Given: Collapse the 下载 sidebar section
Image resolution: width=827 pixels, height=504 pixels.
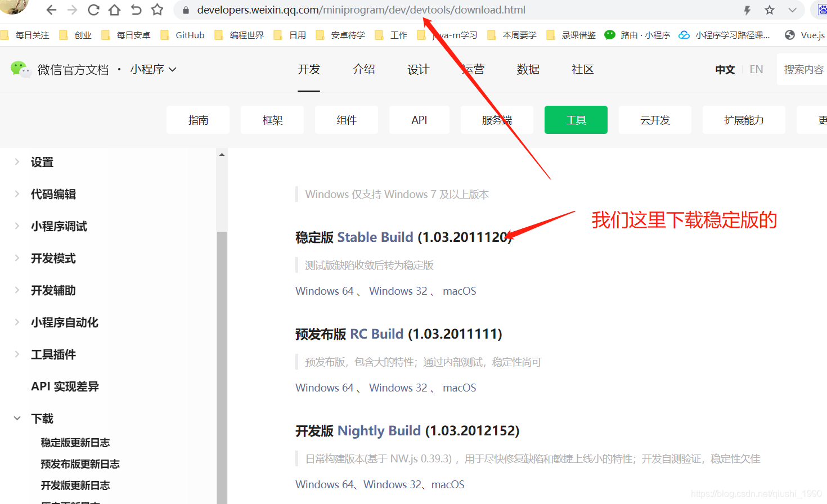Looking at the screenshot, I should (x=16, y=418).
